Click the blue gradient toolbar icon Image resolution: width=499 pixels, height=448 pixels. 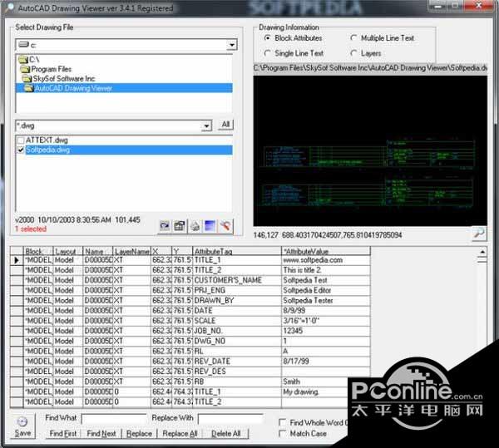click(x=210, y=226)
